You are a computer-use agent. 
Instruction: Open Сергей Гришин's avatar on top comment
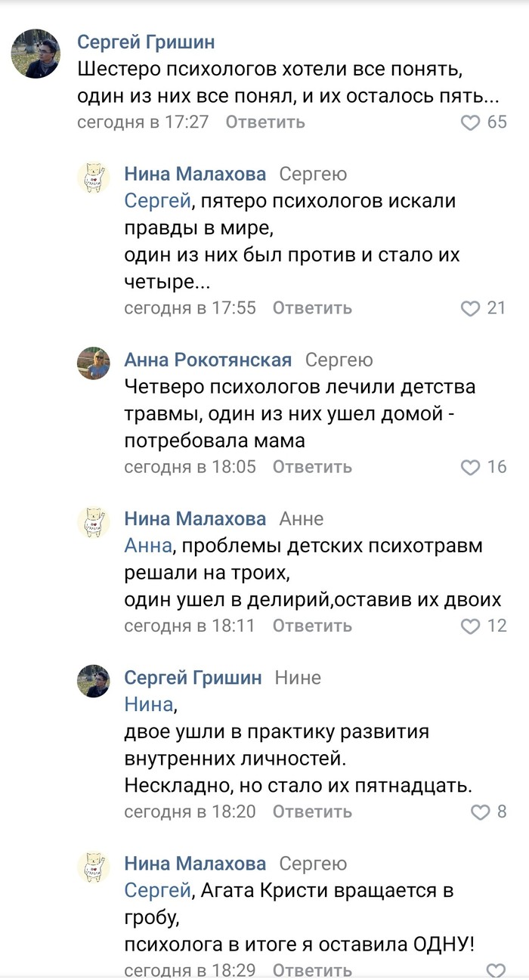(x=36, y=54)
